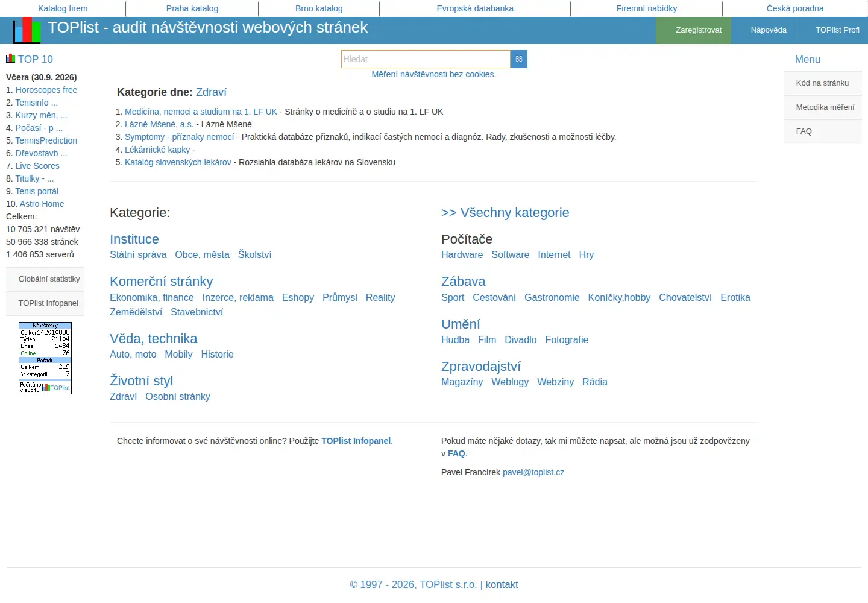868x603 pixels.
Task: Open TOPlist Infopanel sidebar button
Action: 45,303
